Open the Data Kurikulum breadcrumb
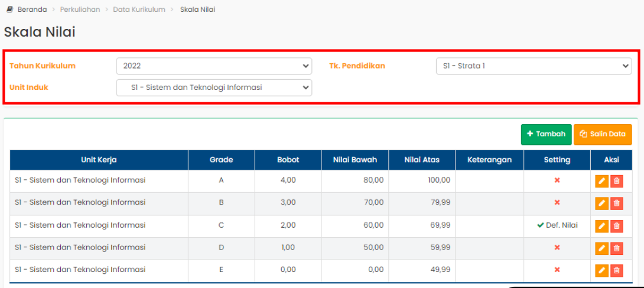 coord(139,9)
